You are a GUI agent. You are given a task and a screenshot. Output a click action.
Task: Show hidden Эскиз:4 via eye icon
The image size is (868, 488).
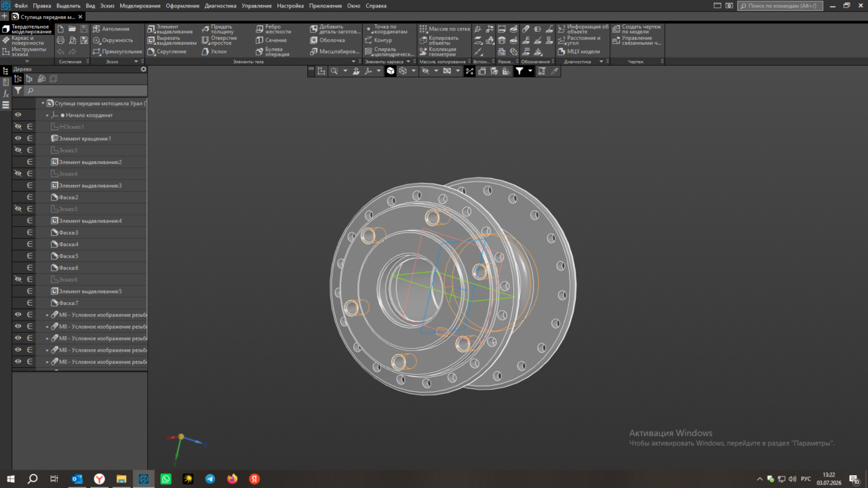point(18,174)
